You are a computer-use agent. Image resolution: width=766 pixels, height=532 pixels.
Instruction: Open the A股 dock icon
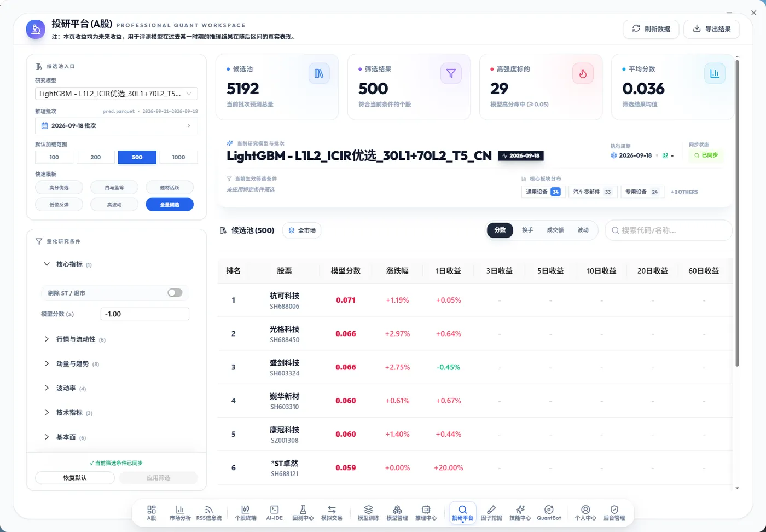(152, 513)
